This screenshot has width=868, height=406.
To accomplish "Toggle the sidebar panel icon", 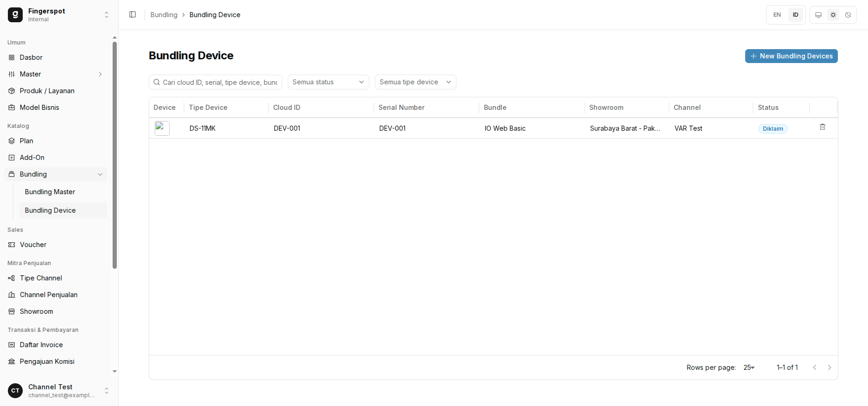I will pos(133,15).
